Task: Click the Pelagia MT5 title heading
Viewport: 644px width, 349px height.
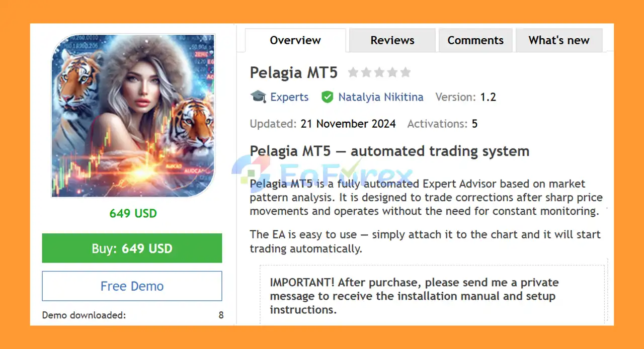Action: 293,72
